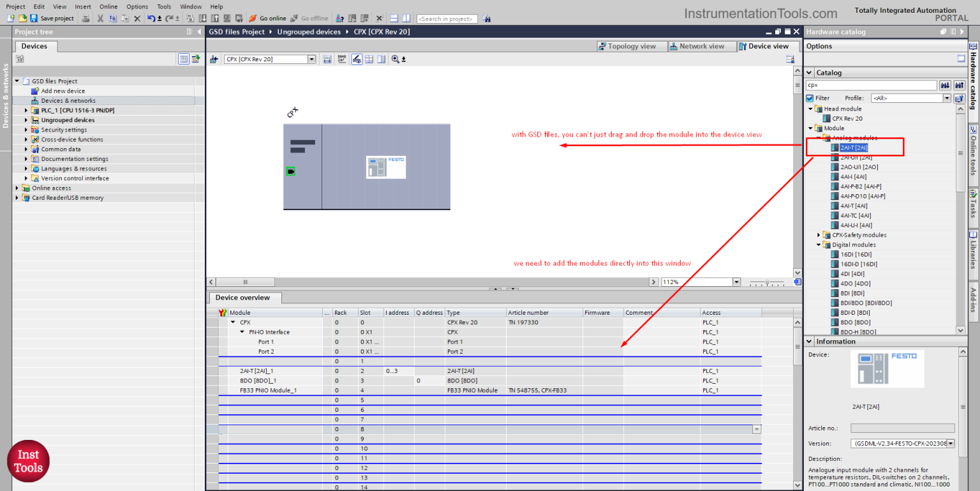Select the Go online icon
The height and width of the screenshot is (491, 980).
(x=253, y=18)
